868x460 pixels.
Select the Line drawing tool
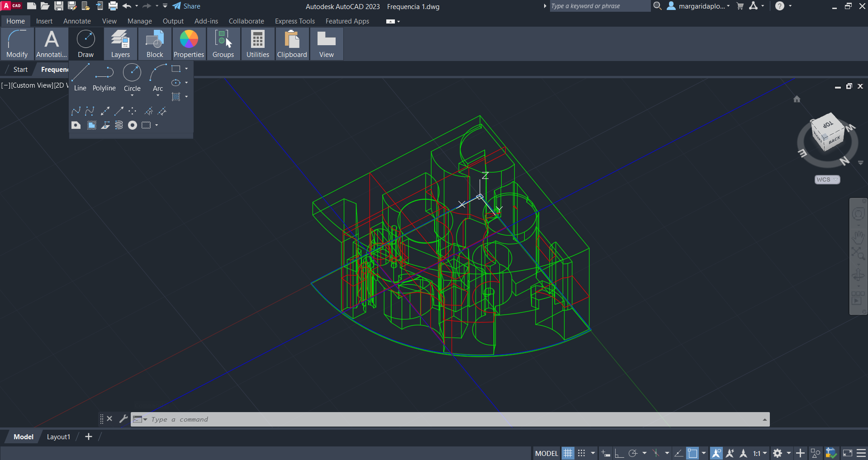(80, 78)
